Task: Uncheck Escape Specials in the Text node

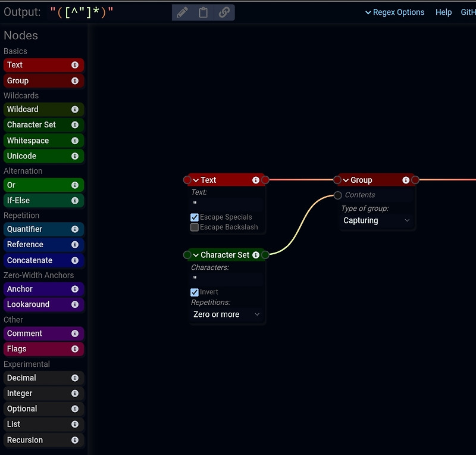Action: pyautogui.click(x=195, y=217)
